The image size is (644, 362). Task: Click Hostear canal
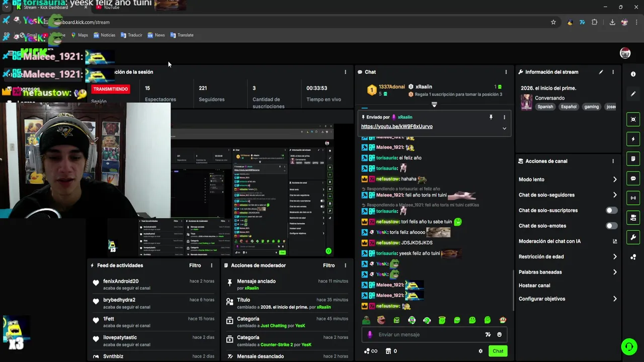coord(534,286)
